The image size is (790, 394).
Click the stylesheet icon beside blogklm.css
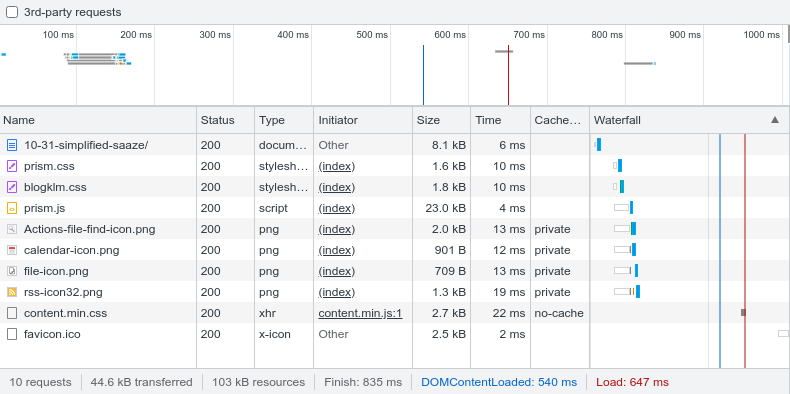tap(12, 187)
